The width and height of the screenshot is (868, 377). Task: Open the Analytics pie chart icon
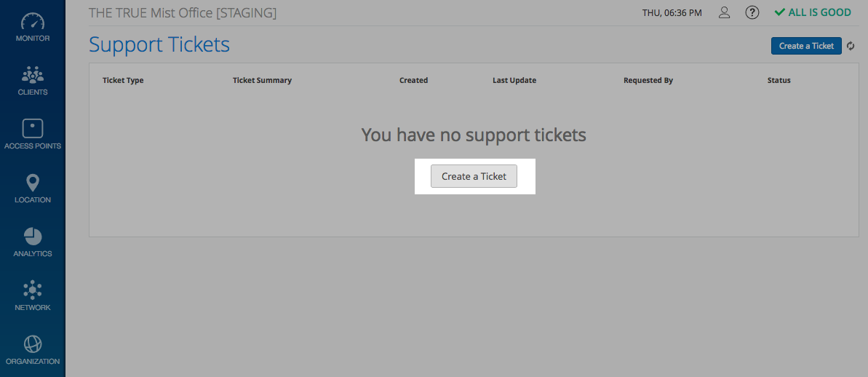click(33, 237)
